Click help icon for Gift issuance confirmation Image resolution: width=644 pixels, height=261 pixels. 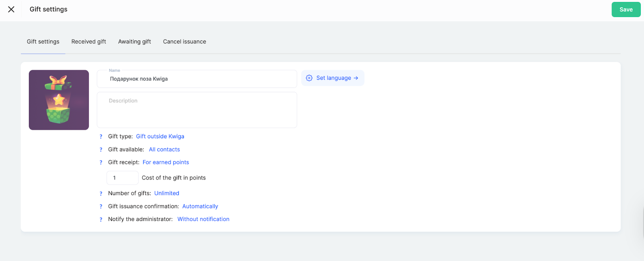point(101,206)
